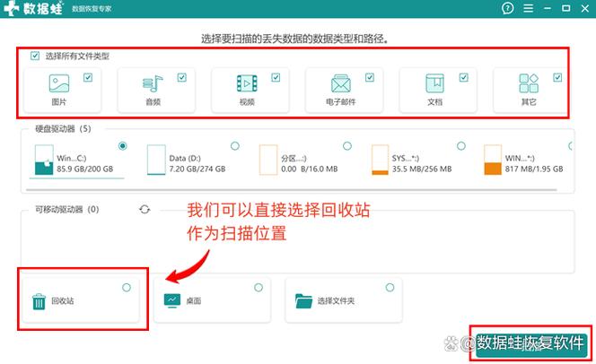Select the 视频 video type icon
The height and width of the screenshot is (364, 596).
pyautogui.click(x=247, y=83)
